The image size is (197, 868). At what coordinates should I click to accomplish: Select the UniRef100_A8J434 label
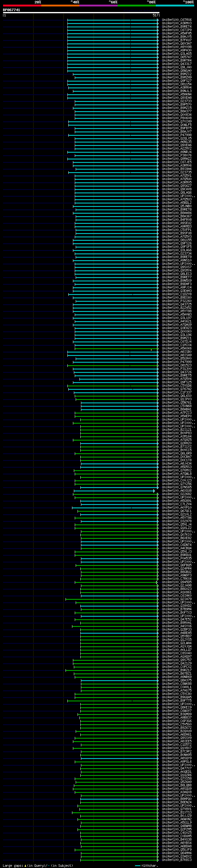(176, 464)
